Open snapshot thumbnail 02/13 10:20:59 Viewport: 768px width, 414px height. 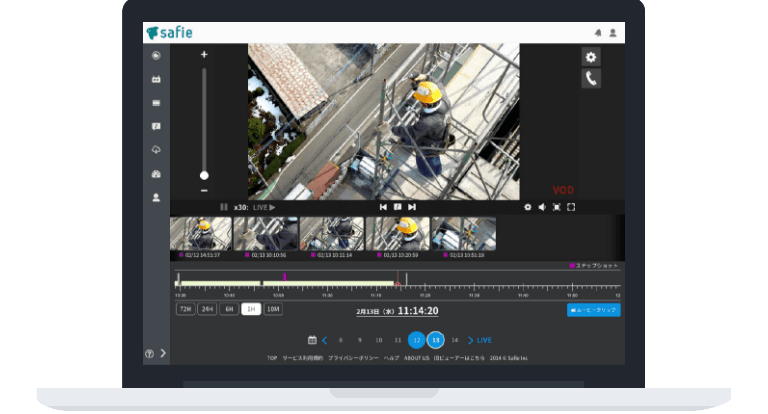(x=398, y=234)
